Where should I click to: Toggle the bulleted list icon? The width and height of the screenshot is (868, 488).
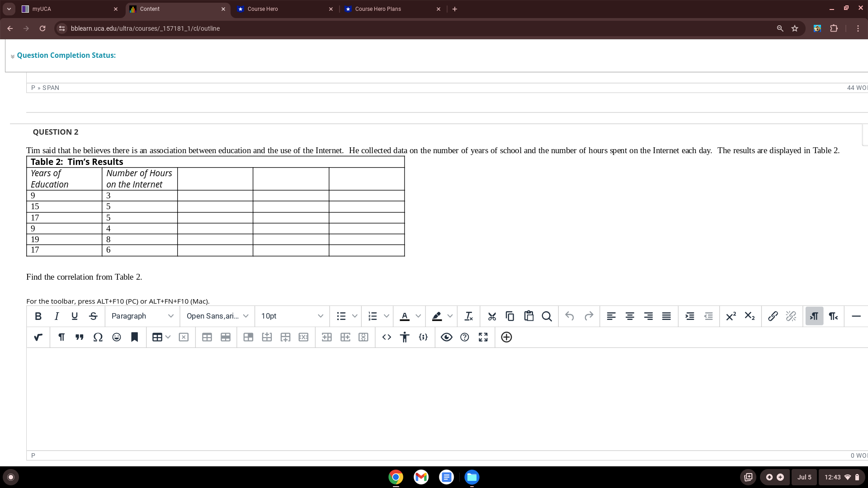(x=340, y=316)
